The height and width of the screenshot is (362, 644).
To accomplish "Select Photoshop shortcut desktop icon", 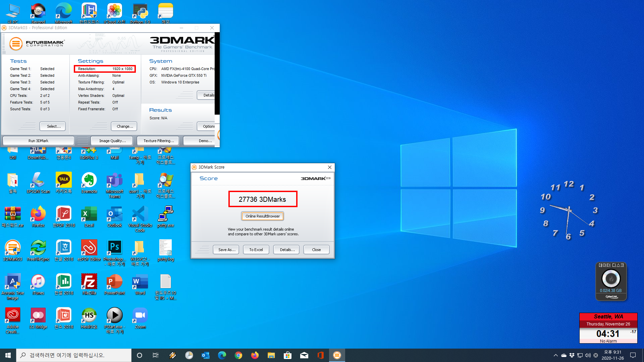I will pyautogui.click(x=115, y=253).
